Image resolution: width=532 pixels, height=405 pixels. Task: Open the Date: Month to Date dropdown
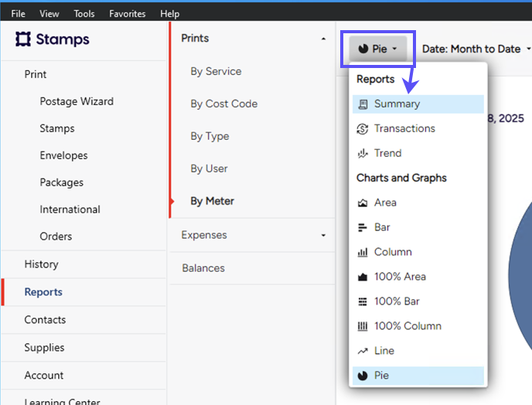coord(476,49)
